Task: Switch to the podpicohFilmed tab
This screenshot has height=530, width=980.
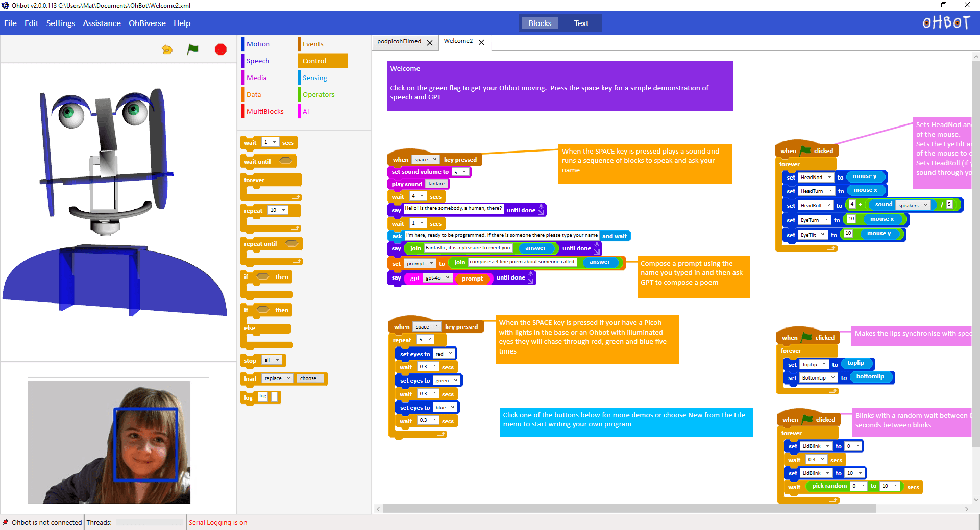Action: pyautogui.click(x=399, y=42)
